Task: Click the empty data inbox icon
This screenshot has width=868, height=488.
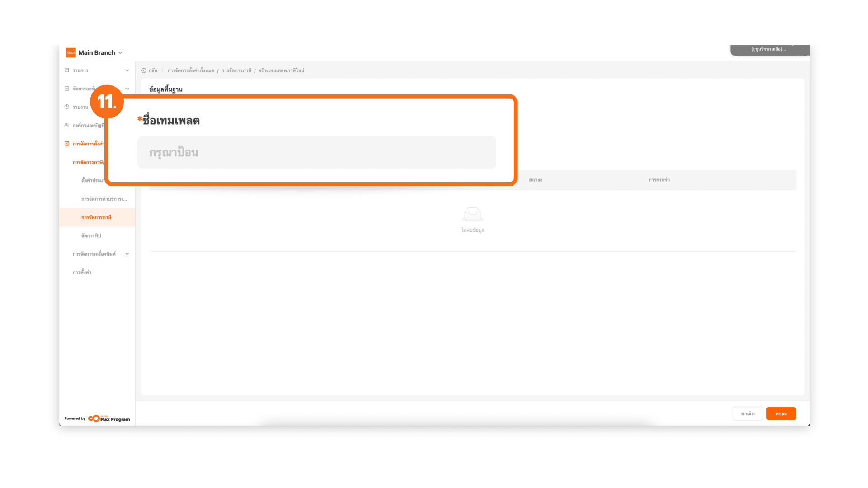Action: tap(472, 214)
